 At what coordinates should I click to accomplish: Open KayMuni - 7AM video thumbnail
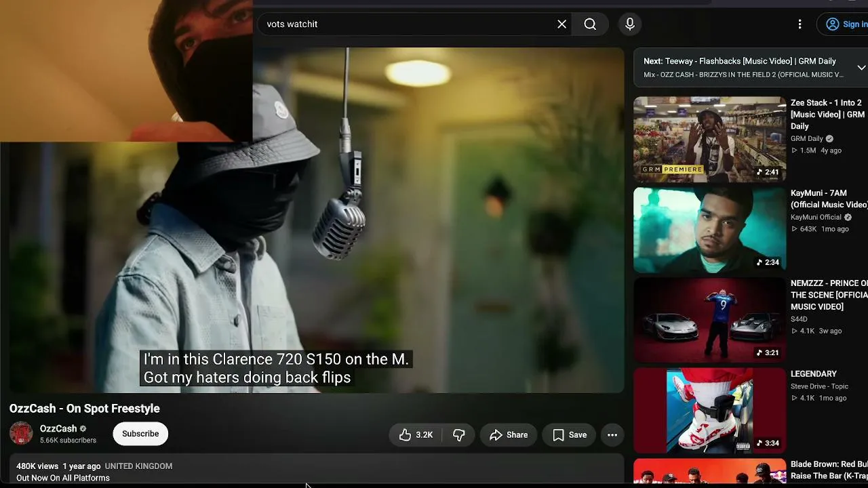[x=709, y=230]
